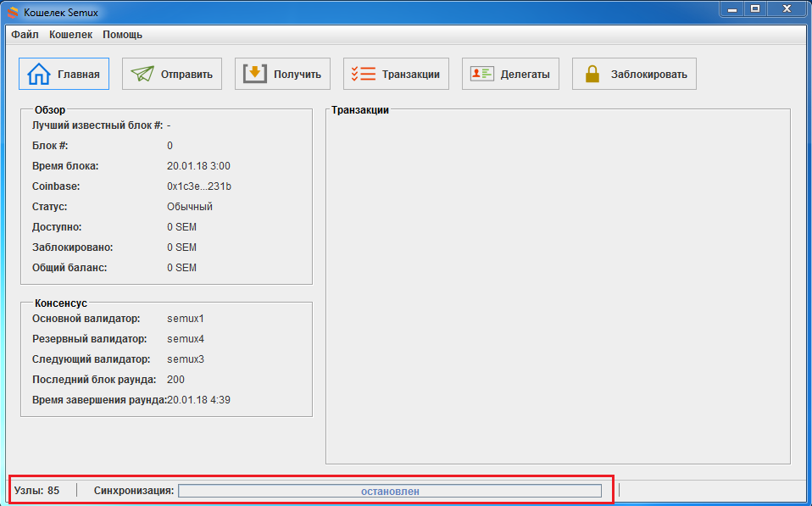Click the Заблокировано balance 0 SEM
The height and width of the screenshot is (506, 812).
pyautogui.click(x=181, y=247)
